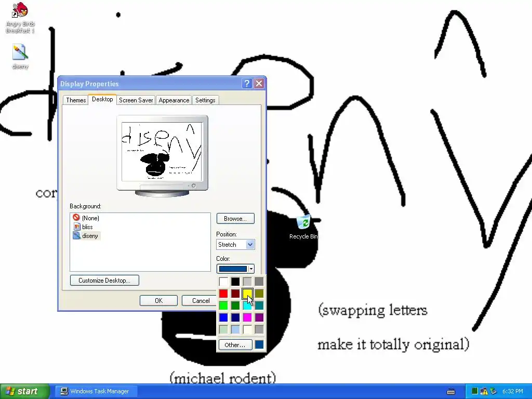
Task: Switch to the Screen Saver tab
Action: tap(136, 100)
